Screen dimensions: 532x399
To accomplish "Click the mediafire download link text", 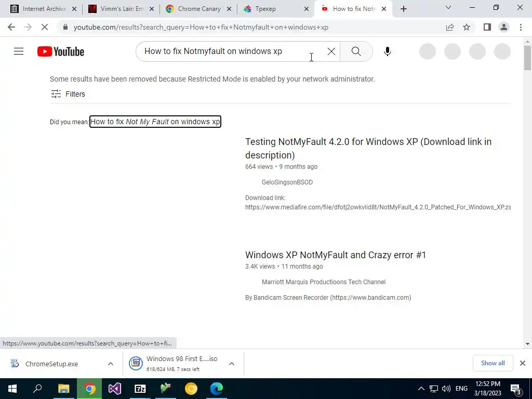I will 378,207.
